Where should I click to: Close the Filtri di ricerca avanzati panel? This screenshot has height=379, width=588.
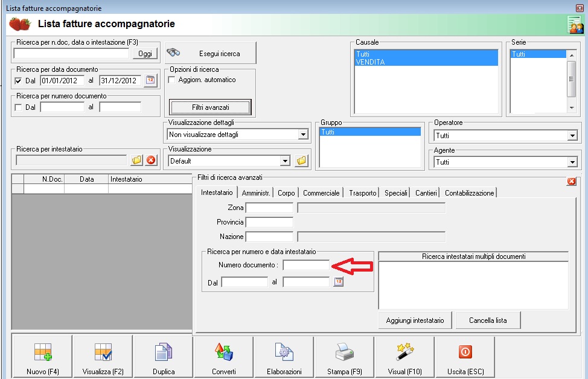coord(572,182)
